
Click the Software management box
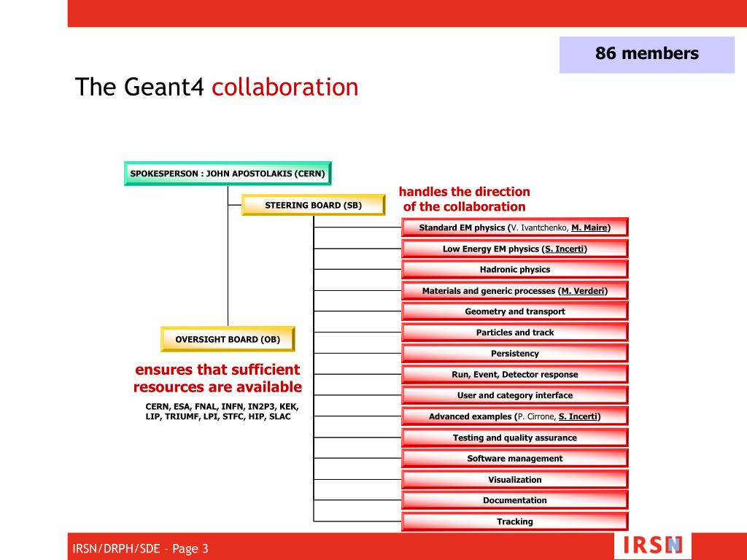(515, 458)
